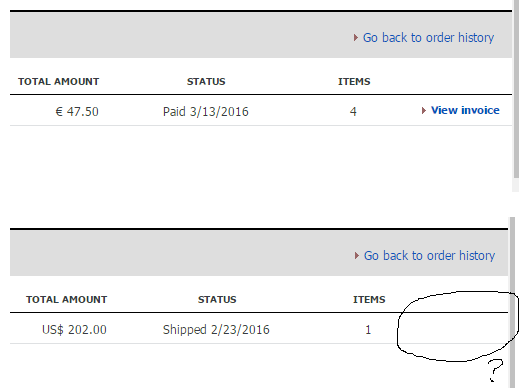
Task: Open the View invoice link
Action: pos(465,110)
